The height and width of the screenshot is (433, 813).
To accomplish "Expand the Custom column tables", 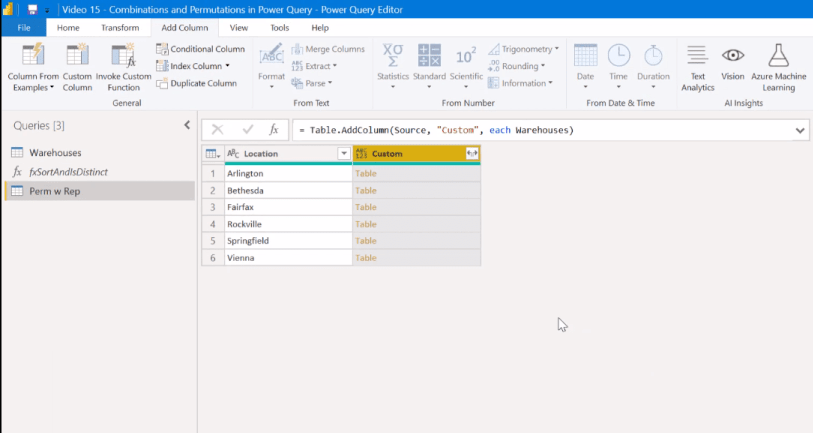I will coord(472,153).
